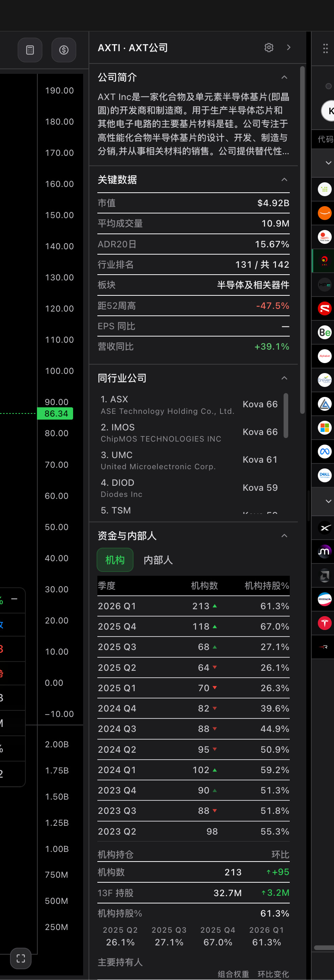334x980 pixels.
Task: Select the red S logo in the watchlist
Action: tap(325, 308)
